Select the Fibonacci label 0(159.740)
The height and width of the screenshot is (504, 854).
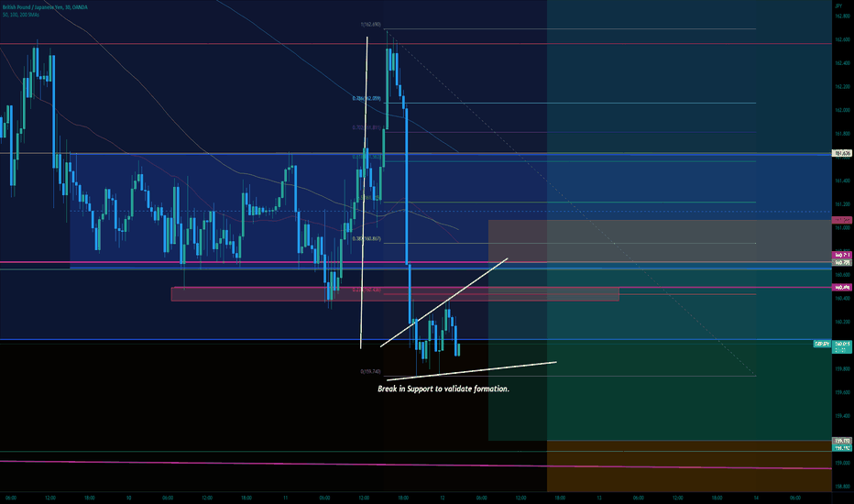pyautogui.click(x=370, y=372)
